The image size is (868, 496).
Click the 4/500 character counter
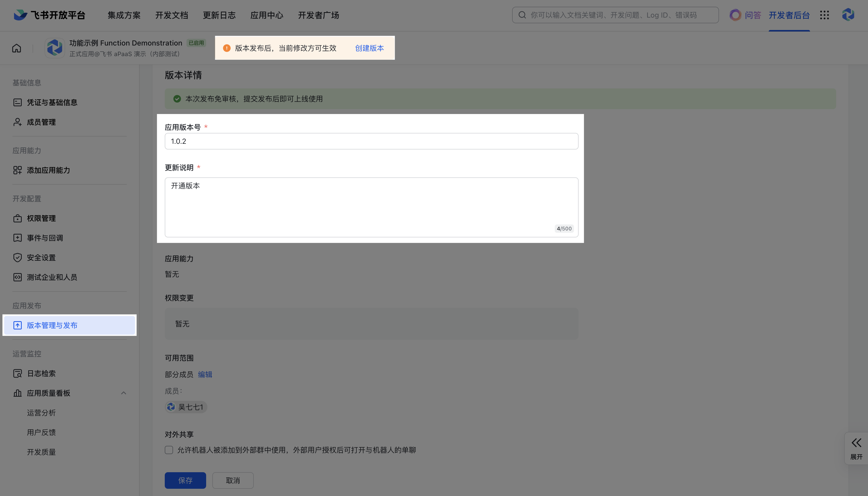(564, 229)
